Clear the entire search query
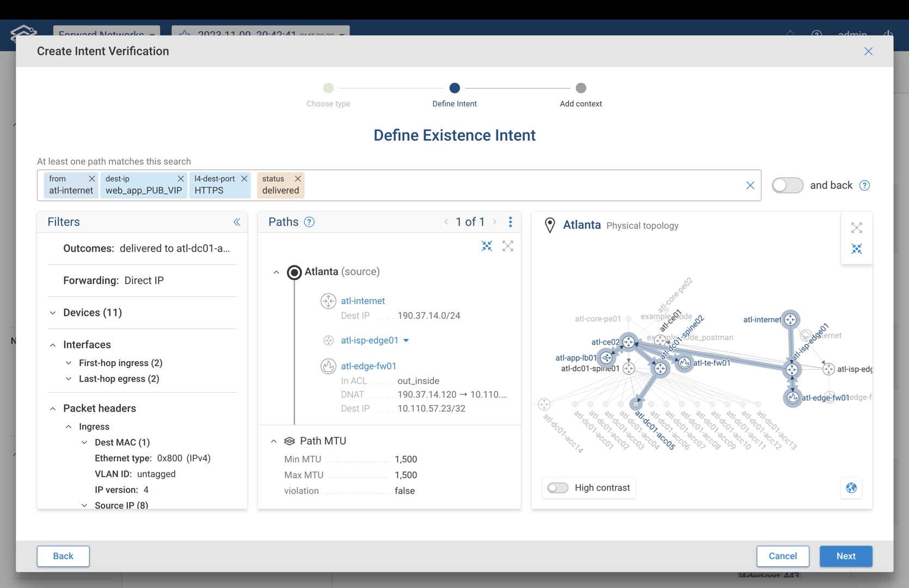The width and height of the screenshot is (909, 588). (x=750, y=186)
